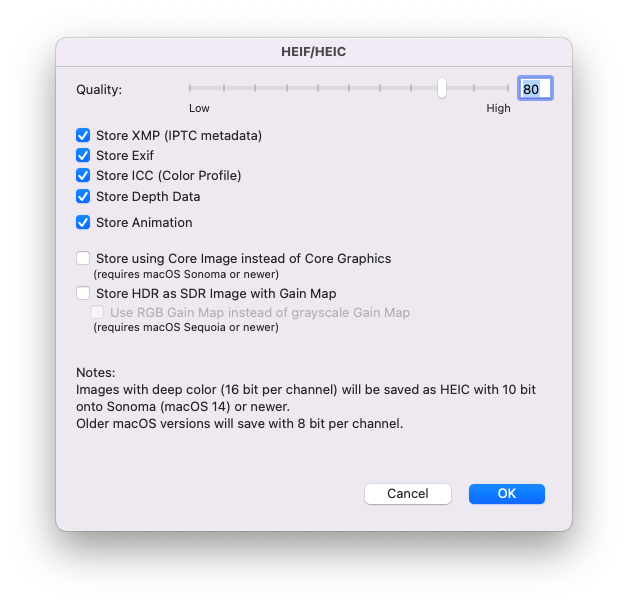Screen dimensions: 628x605
Task: Click the 'onto Sonoma (macOS 14) or newer.' line
Action: [x=183, y=407]
